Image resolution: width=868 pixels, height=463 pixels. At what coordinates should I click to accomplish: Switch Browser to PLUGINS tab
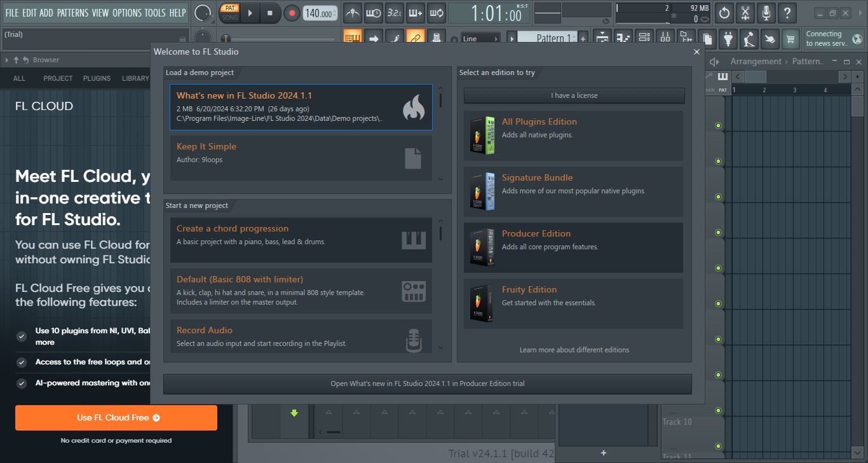tap(97, 78)
